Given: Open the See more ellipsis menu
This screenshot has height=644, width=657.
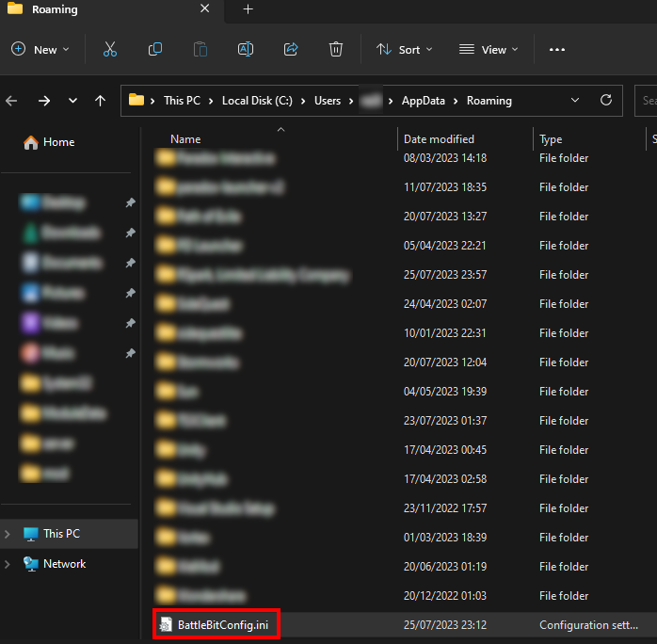Looking at the screenshot, I should point(557,50).
